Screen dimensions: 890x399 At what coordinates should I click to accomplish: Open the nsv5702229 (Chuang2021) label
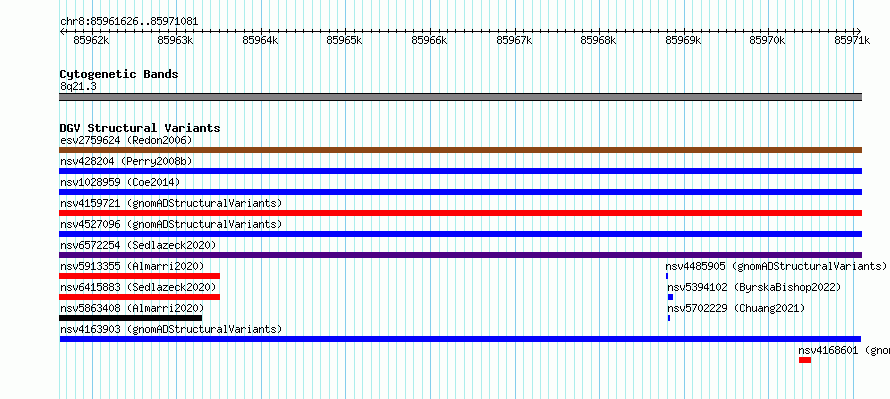point(736,308)
